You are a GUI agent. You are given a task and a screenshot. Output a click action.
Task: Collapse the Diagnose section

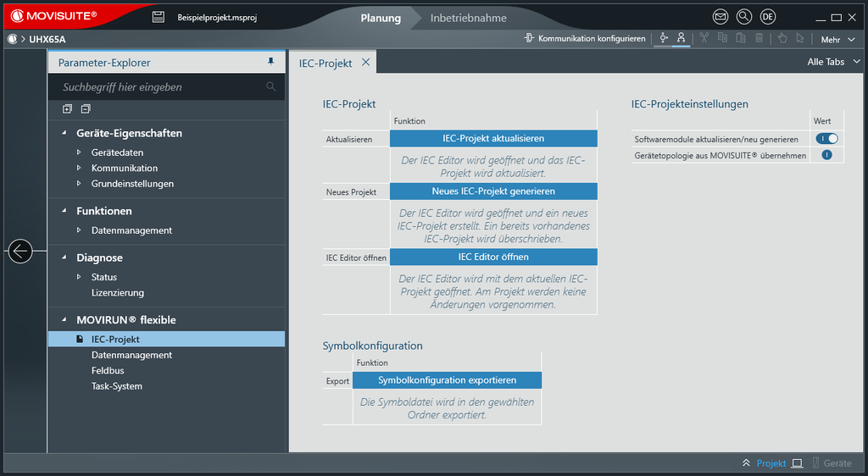coord(64,257)
